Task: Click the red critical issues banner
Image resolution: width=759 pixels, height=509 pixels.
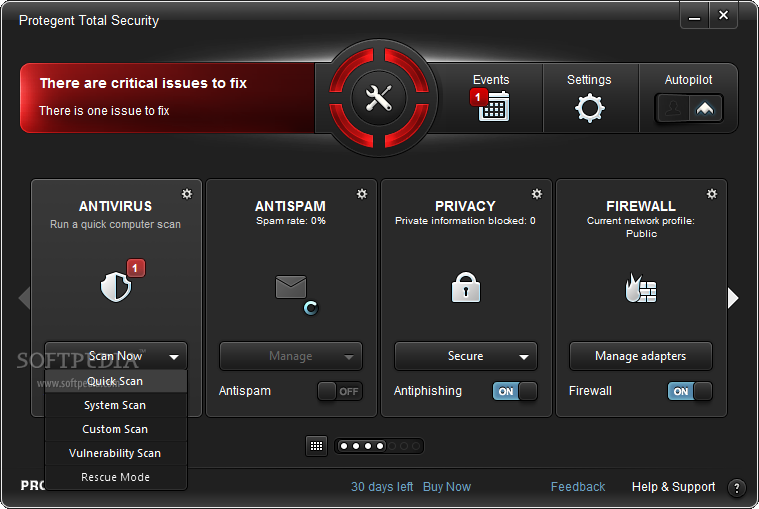Action: (x=167, y=98)
